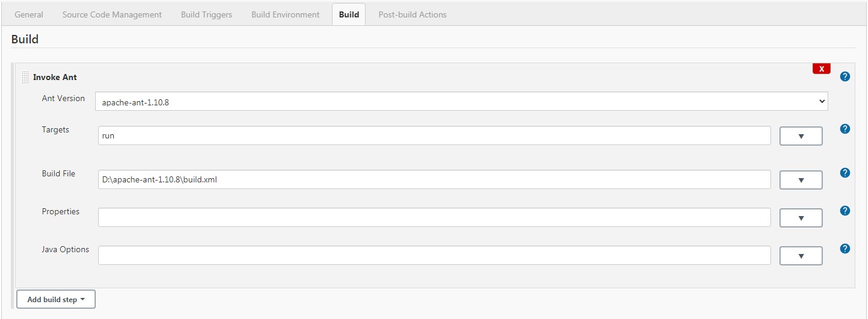868x319 pixels.
Task: Go to the Source Code Management tab
Action: (x=112, y=14)
